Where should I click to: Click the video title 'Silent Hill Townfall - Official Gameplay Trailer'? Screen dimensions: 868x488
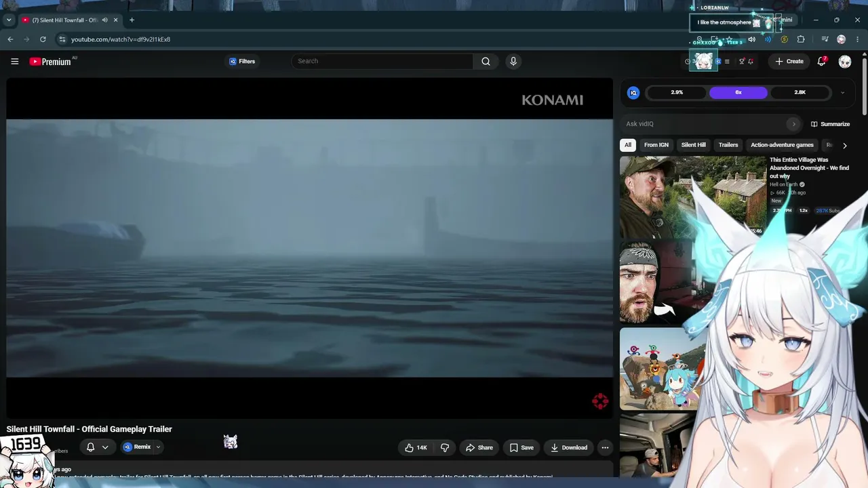[x=90, y=429]
